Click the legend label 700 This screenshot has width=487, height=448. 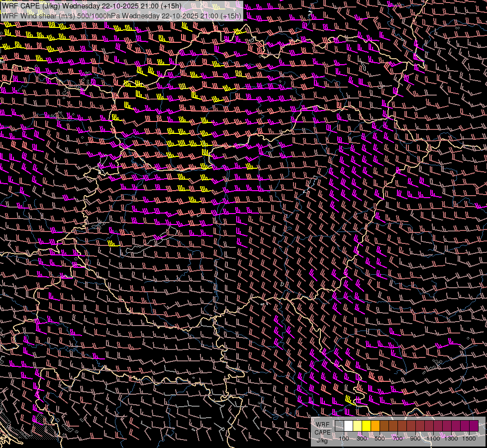click(x=397, y=439)
